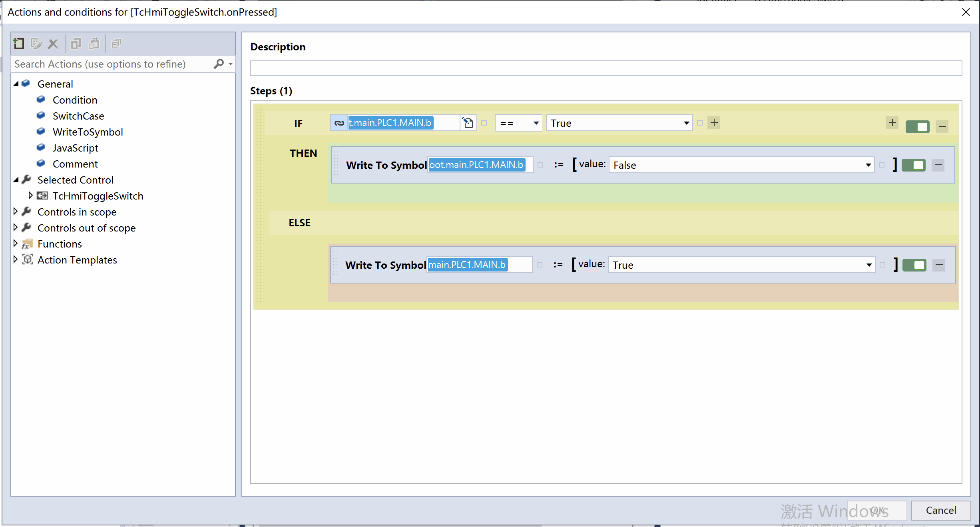This screenshot has width=980, height=527.
Task: Toggle the IF step enable switch
Action: [x=917, y=127]
